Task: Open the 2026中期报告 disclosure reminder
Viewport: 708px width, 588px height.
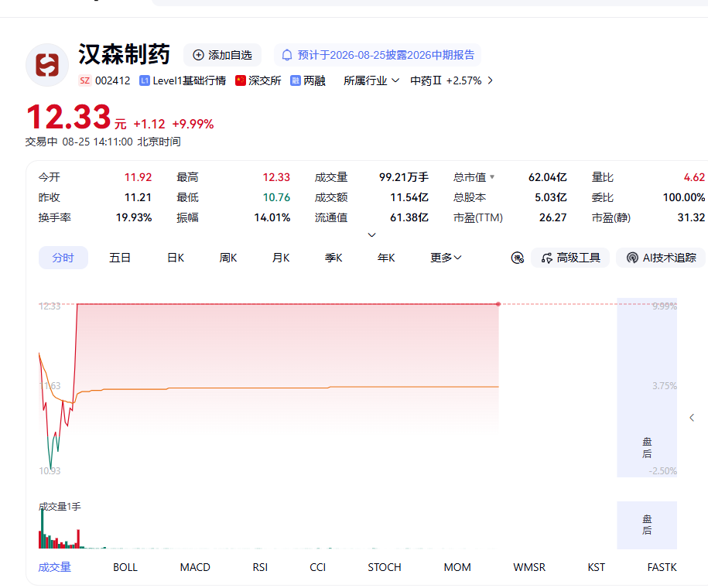Action: (x=378, y=55)
